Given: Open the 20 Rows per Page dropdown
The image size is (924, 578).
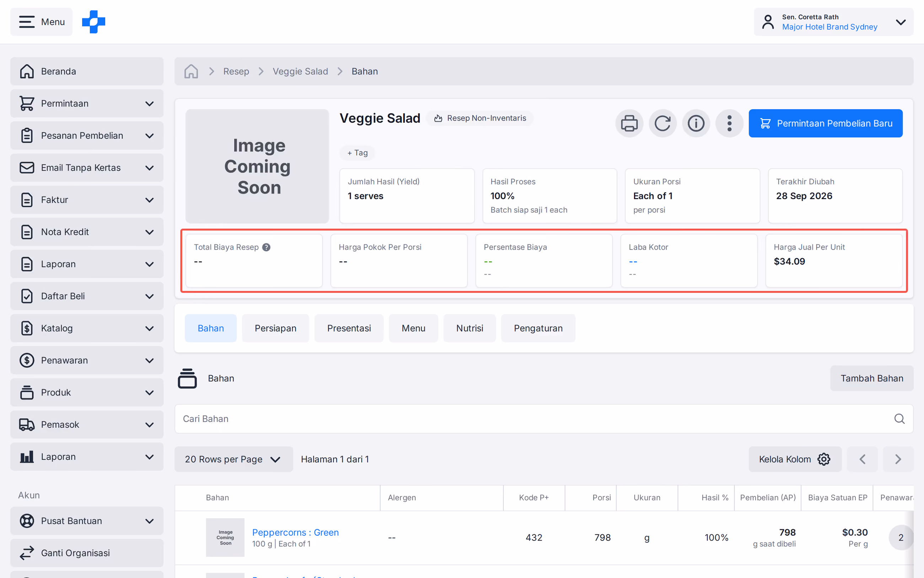Looking at the screenshot, I should tap(234, 459).
